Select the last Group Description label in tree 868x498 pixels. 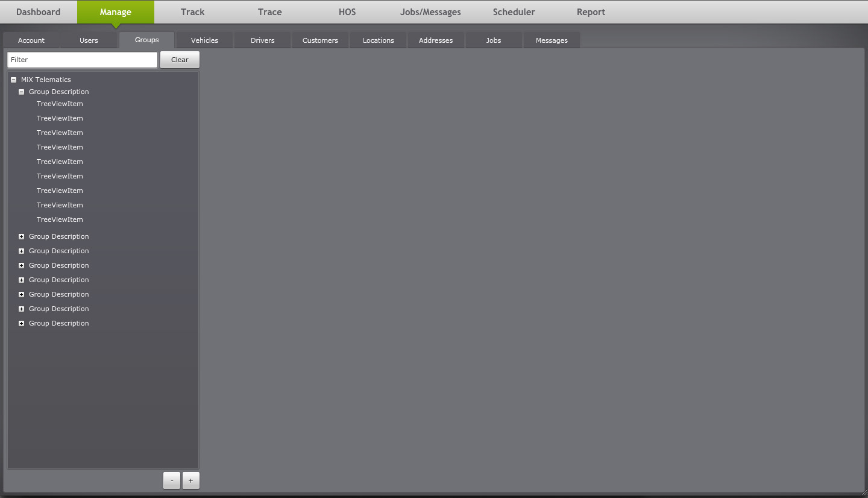(x=59, y=323)
